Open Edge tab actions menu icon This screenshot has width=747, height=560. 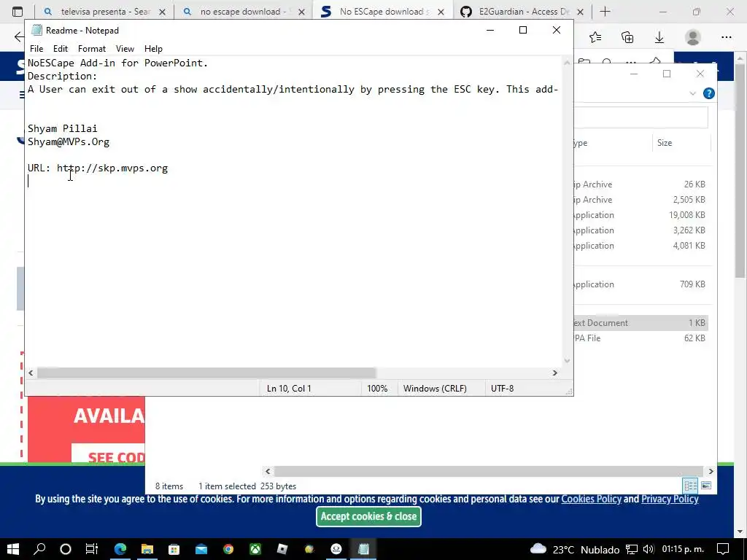18,12
